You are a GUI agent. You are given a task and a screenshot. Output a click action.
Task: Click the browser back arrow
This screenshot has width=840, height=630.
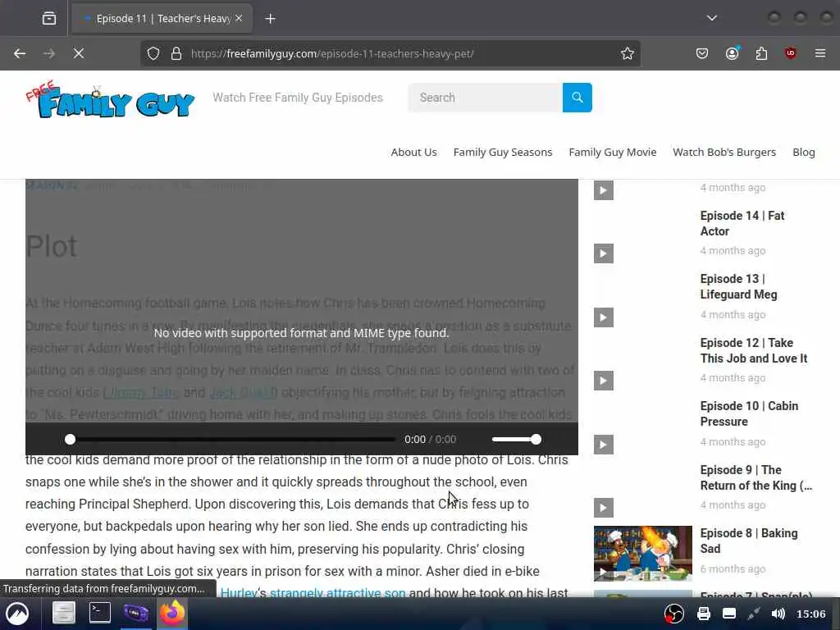(20, 53)
